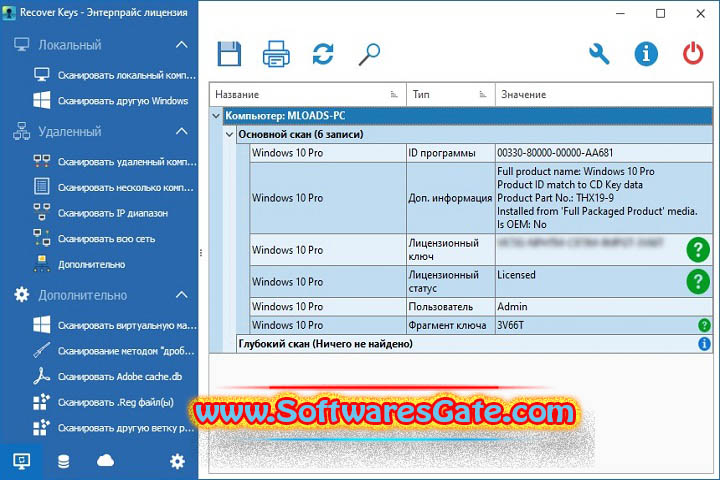Image resolution: width=720 pixels, height=480 pixels.
Task: Select the Admin user value cell
Action: click(x=604, y=306)
